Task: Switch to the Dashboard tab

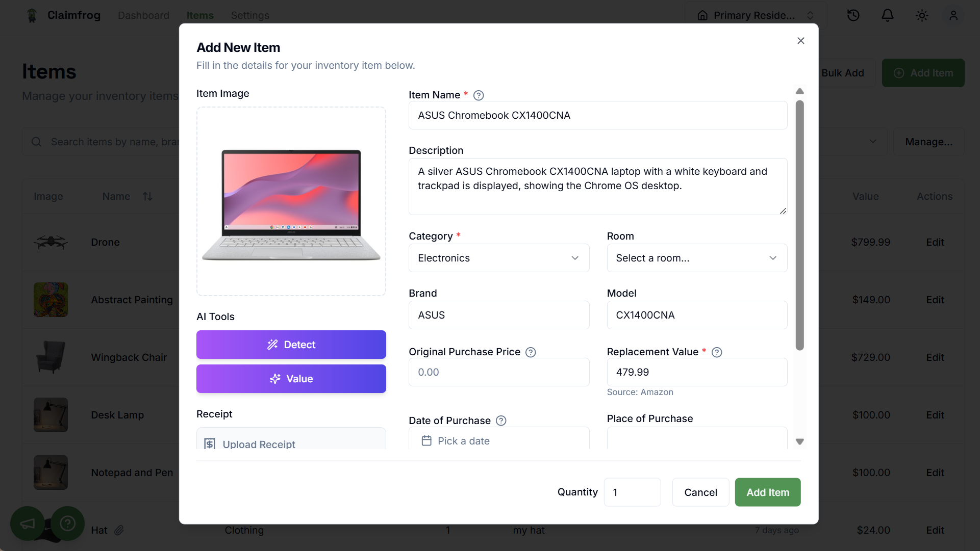Action: [143, 15]
